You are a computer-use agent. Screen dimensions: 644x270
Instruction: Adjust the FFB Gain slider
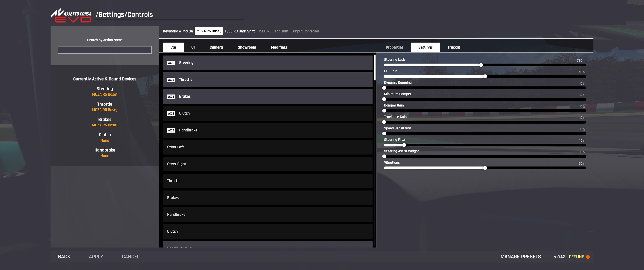(485, 76)
